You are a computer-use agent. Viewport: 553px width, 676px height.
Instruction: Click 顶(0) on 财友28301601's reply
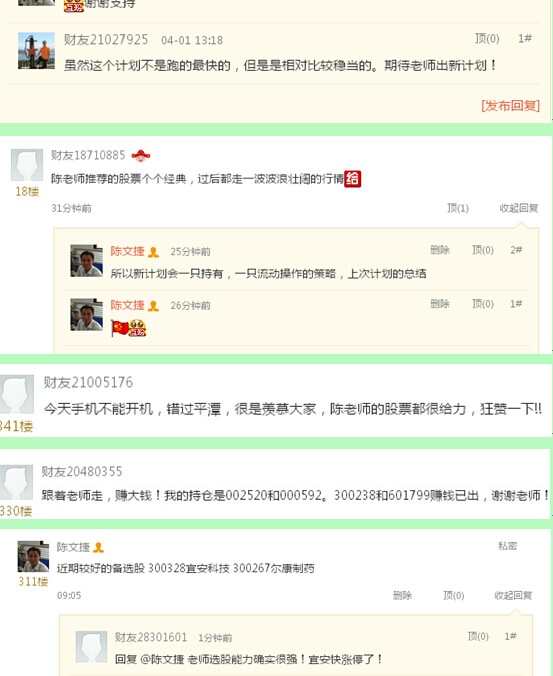coord(478,636)
